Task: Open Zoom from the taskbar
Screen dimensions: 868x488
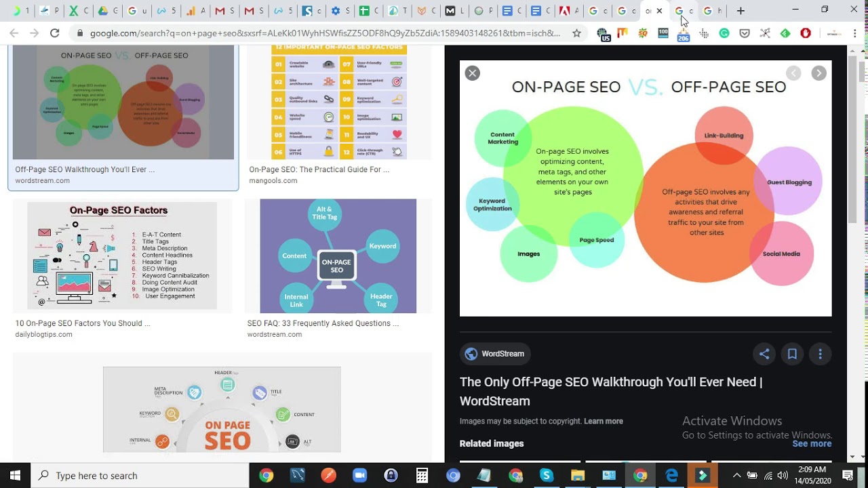Action: [x=359, y=476]
